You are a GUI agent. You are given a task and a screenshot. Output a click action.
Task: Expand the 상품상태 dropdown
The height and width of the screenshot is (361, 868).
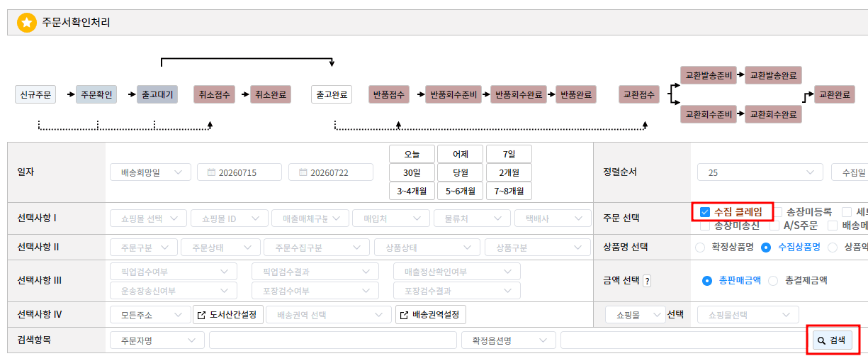(427, 248)
